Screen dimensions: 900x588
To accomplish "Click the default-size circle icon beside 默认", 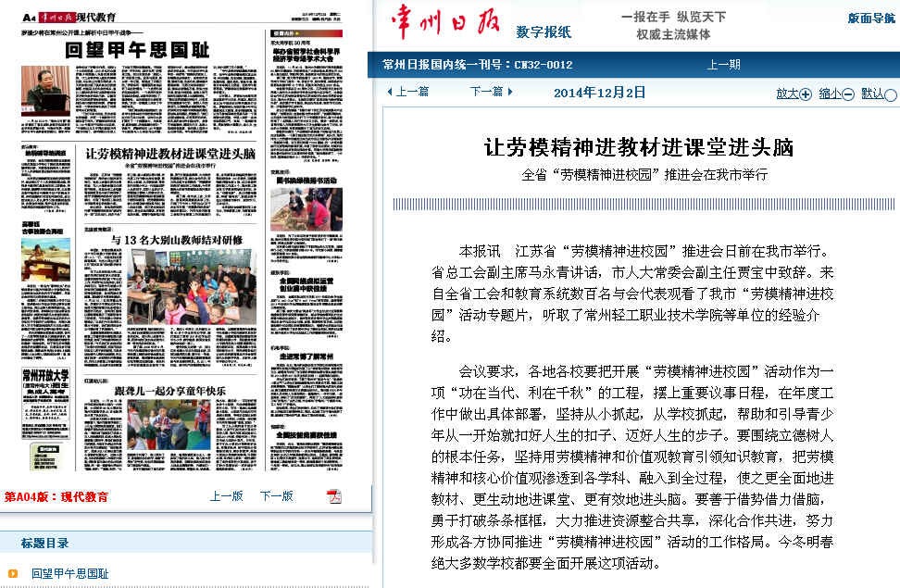I will (x=891, y=94).
